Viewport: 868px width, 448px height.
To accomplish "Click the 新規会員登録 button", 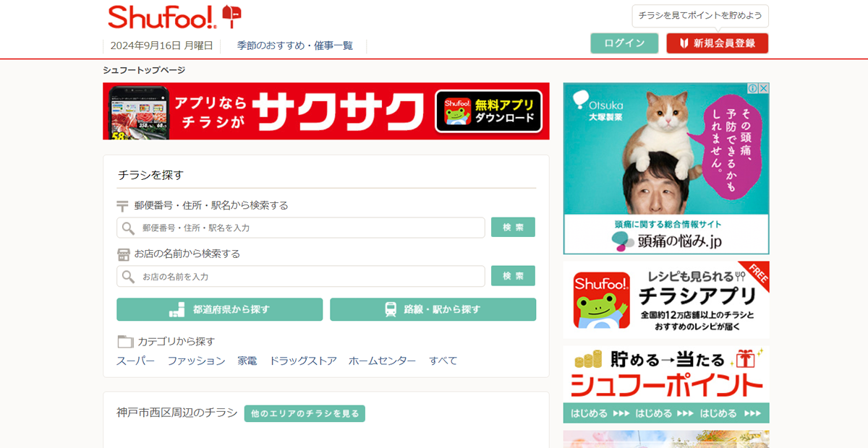I will pyautogui.click(x=717, y=43).
